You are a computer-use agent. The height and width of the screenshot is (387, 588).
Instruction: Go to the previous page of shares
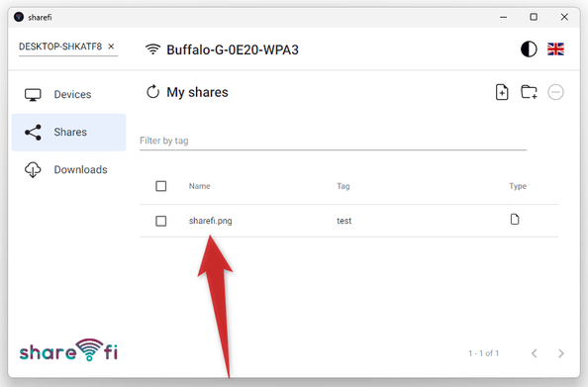[535, 353]
